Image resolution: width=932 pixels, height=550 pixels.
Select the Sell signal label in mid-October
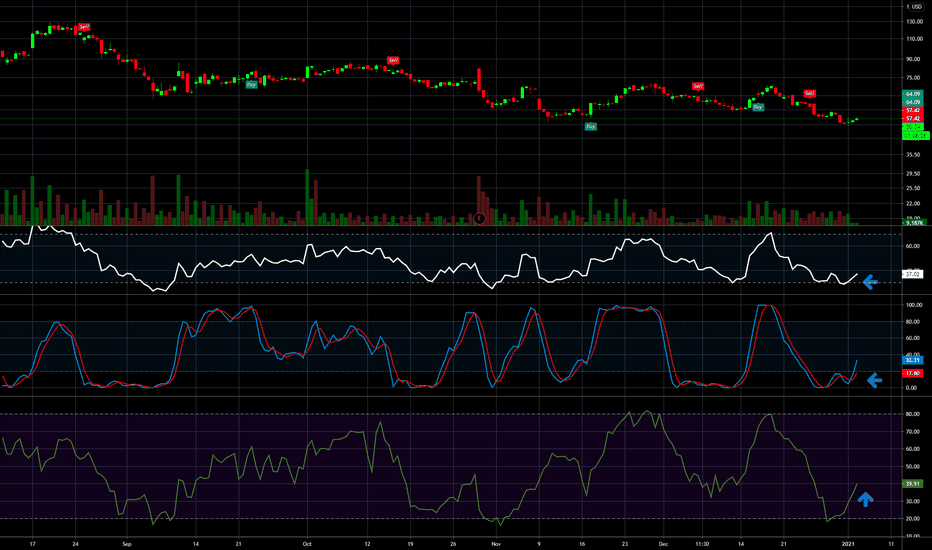tap(393, 61)
